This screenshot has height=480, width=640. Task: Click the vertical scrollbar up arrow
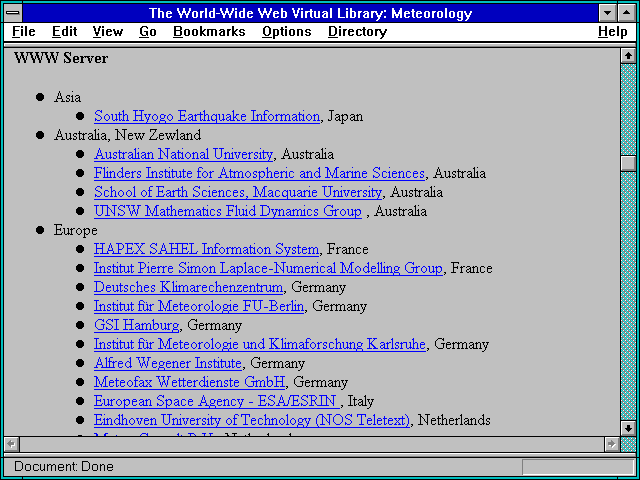628,56
